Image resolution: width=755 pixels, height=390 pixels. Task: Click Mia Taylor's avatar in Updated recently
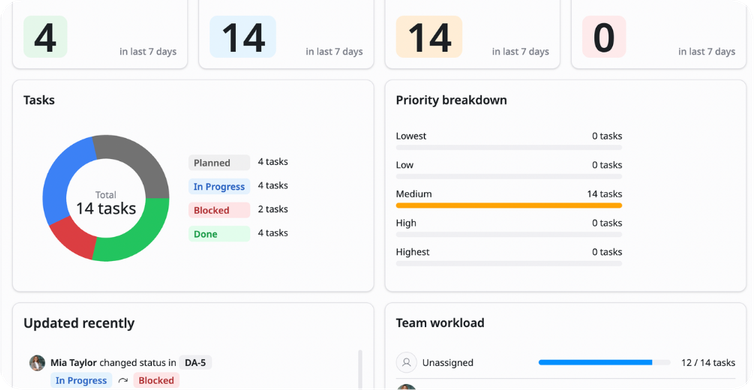click(x=37, y=363)
